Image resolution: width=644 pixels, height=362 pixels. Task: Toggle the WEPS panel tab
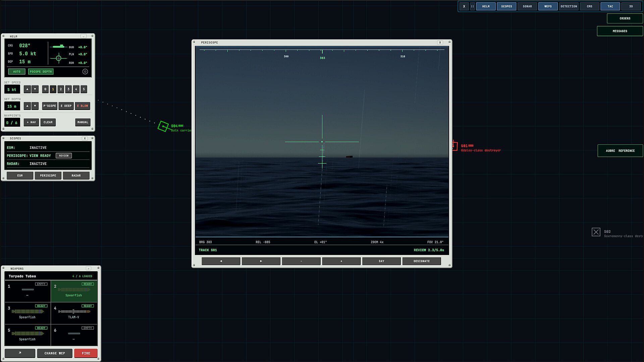click(548, 6)
